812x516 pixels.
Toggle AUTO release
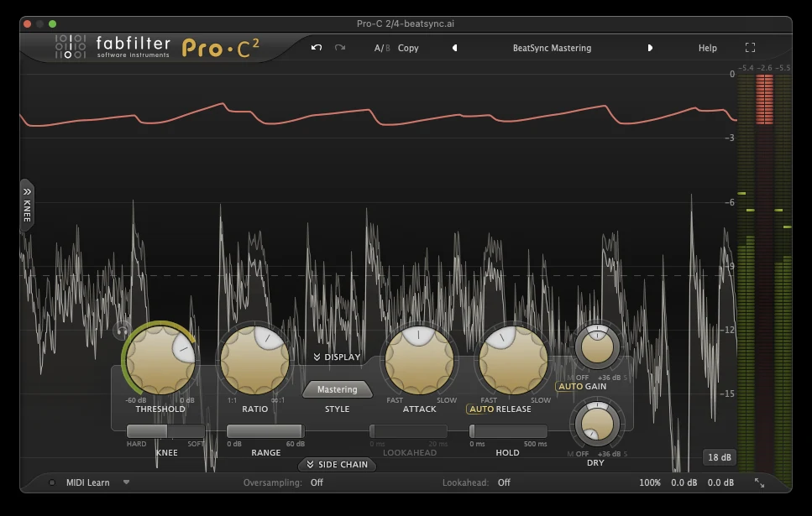coord(481,409)
